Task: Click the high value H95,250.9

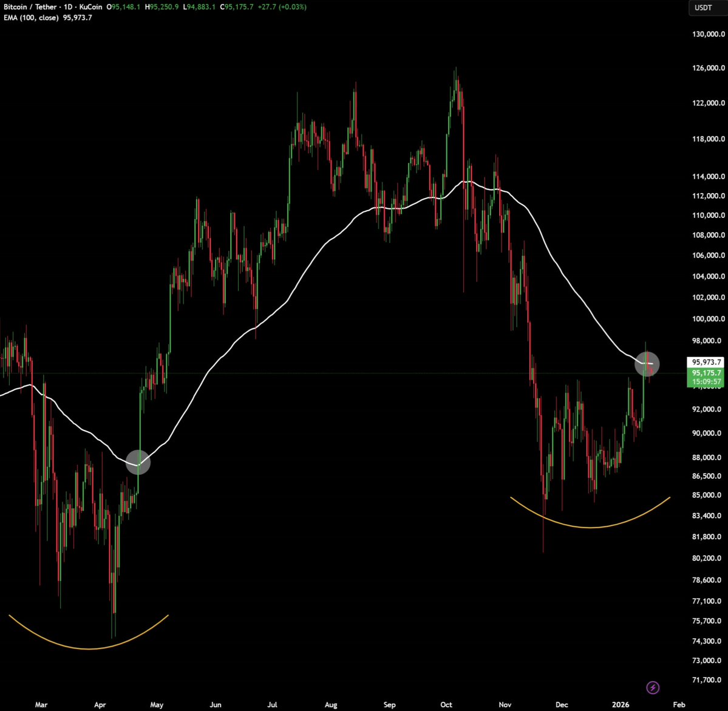Action: [x=162, y=7]
